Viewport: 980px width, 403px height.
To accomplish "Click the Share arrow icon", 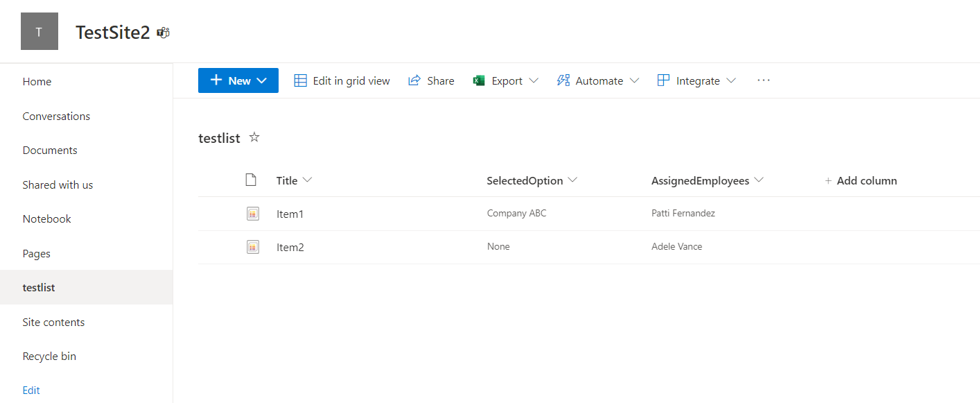I will [414, 80].
